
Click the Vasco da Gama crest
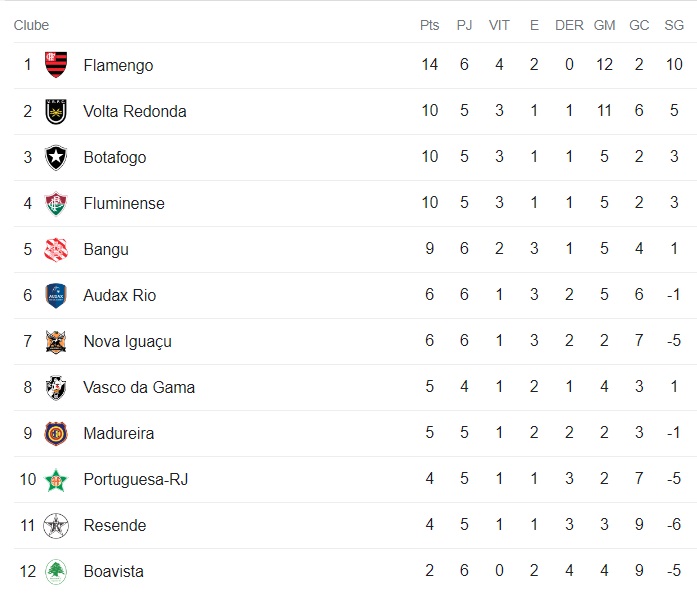[x=56, y=387]
